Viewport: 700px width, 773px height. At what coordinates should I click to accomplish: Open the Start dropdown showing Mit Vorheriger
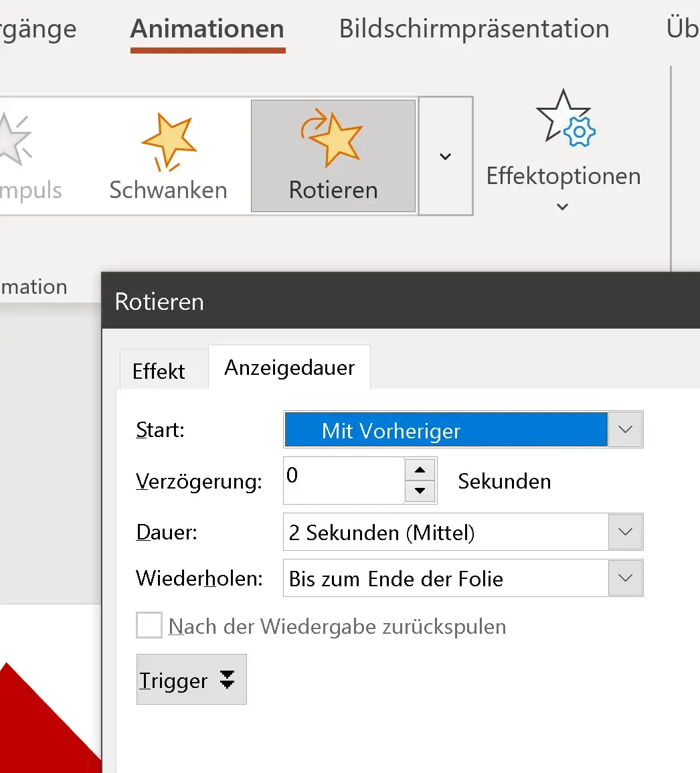point(625,430)
